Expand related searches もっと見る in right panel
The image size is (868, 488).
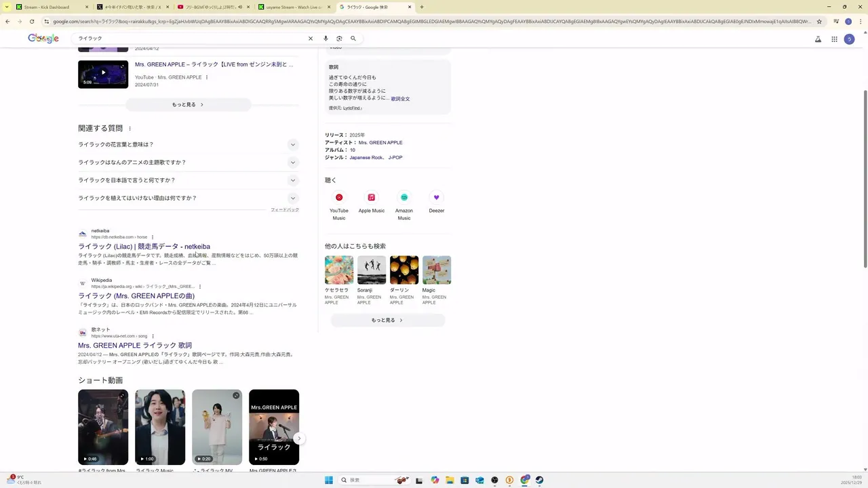[388, 320]
